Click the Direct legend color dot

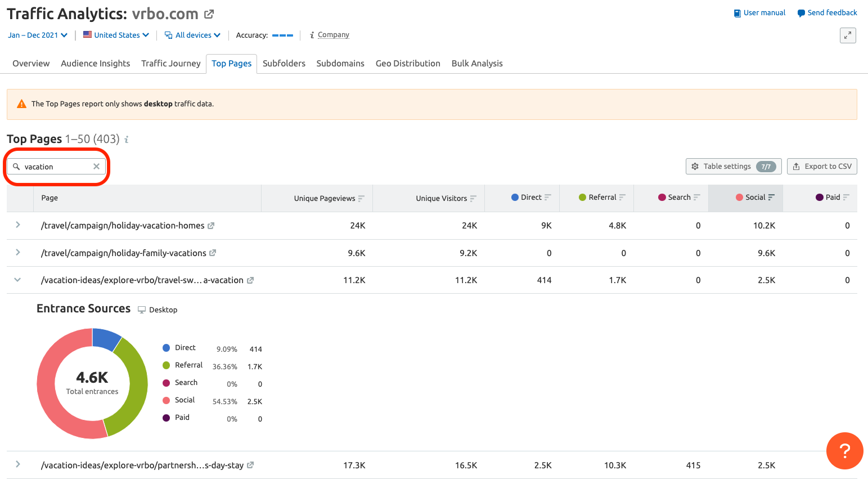166,348
